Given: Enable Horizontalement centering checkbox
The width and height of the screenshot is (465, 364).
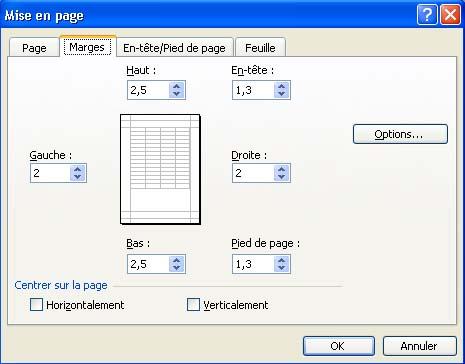Looking at the screenshot, I should point(36,305).
